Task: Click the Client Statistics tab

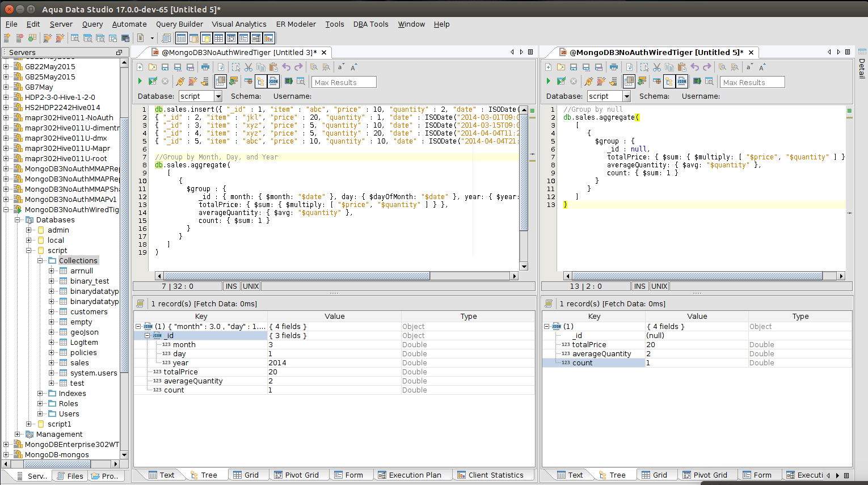Action: point(490,475)
